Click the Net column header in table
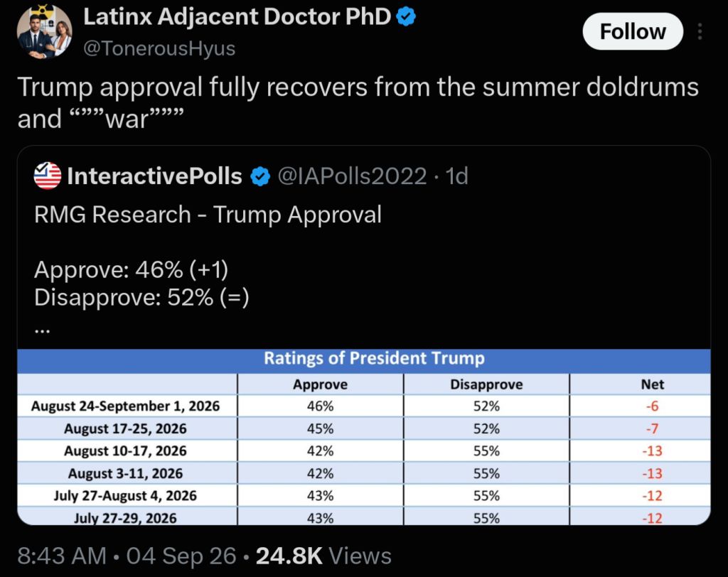 click(653, 384)
